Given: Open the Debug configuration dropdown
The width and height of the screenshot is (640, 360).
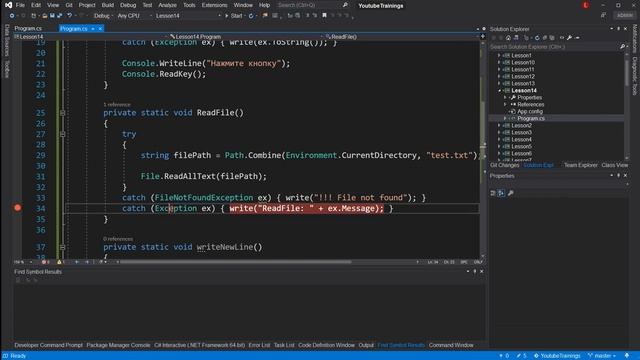Looking at the screenshot, I should tap(103, 16).
